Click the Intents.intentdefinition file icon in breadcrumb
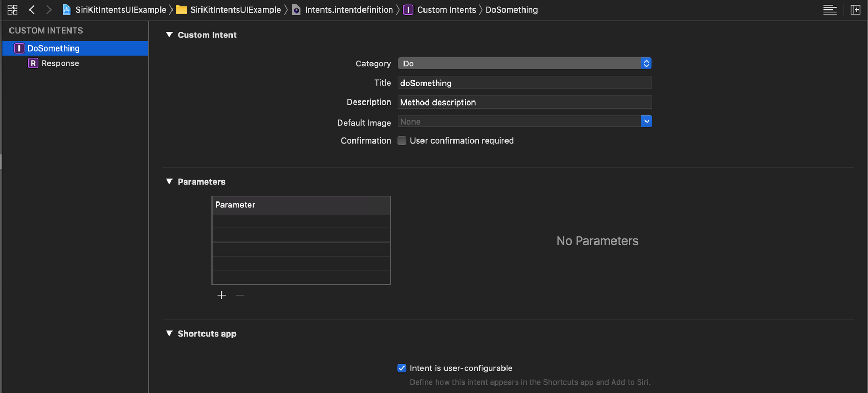The width and height of the screenshot is (868, 393). pos(297,9)
